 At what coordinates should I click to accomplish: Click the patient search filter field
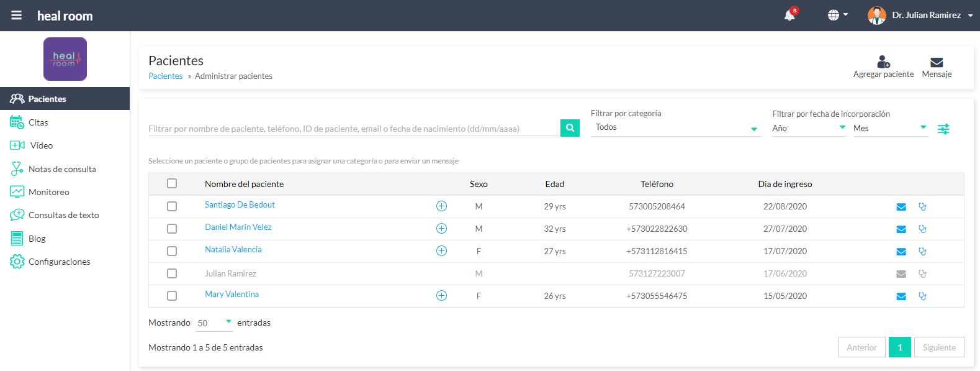coord(353,129)
